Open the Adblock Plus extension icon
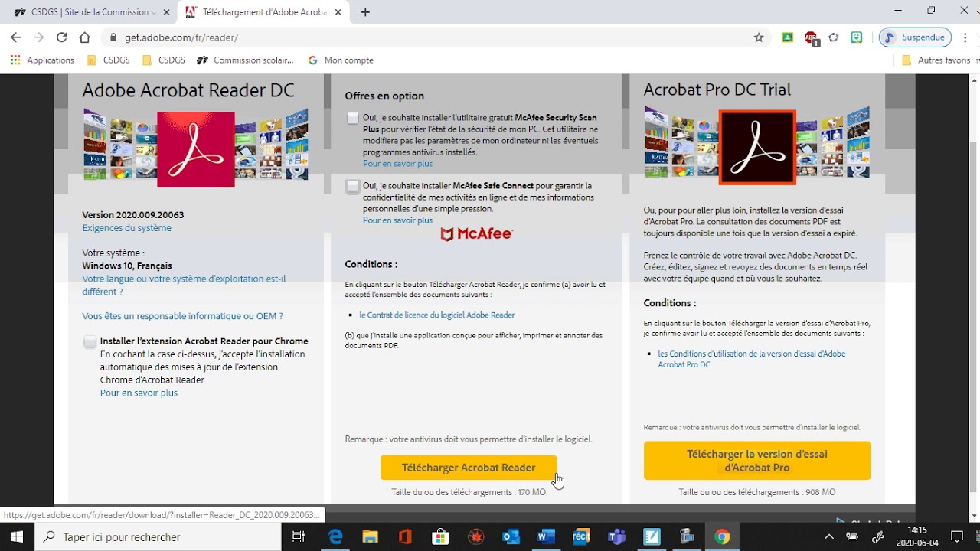980x551 pixels. [811, 37]
